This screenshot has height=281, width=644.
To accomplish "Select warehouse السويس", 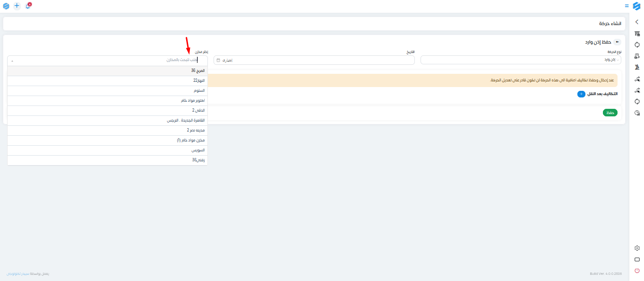I will [107, 150].
